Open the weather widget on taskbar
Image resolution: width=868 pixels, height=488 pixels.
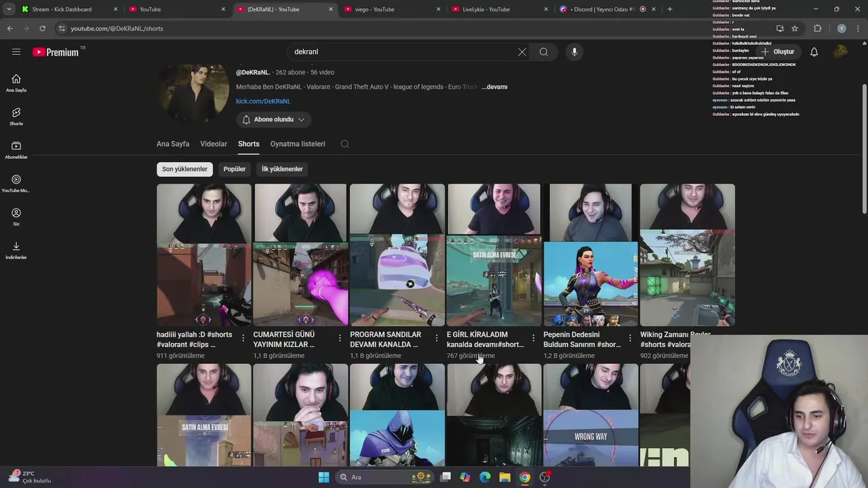[30, 477]
